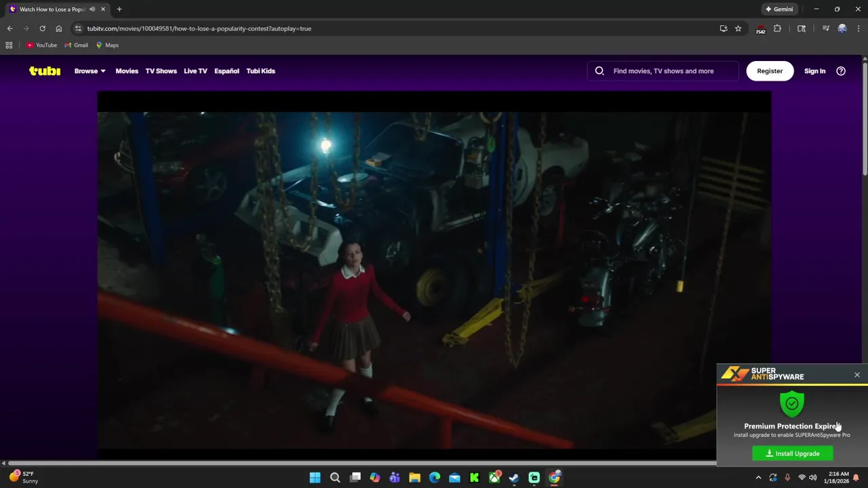Open Google Lens search icon in toolbar
Screen dimensions: 868x488
802,28
